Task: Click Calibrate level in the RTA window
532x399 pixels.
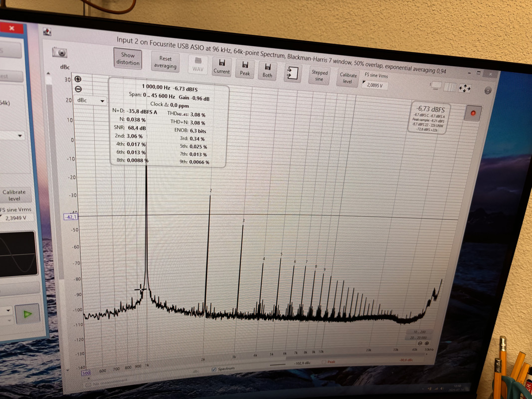Action: [348, 78]
